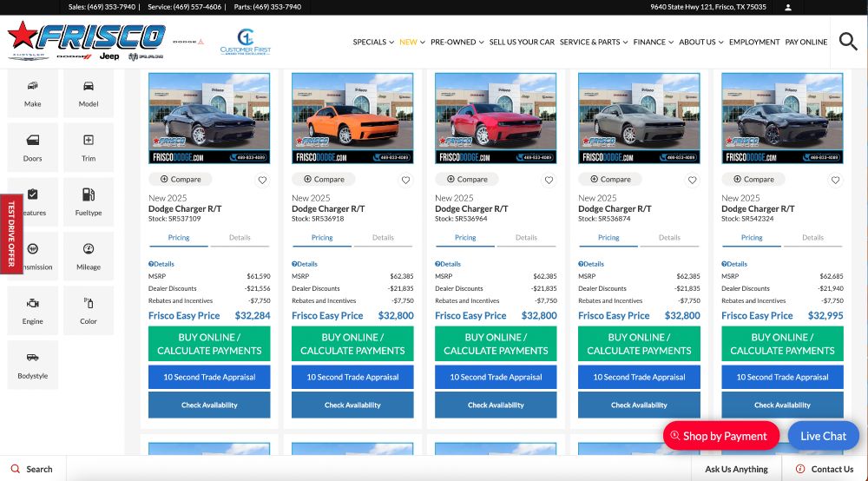
Task: Open the Mileage filter icon
Action: click(x=89, y=248)
